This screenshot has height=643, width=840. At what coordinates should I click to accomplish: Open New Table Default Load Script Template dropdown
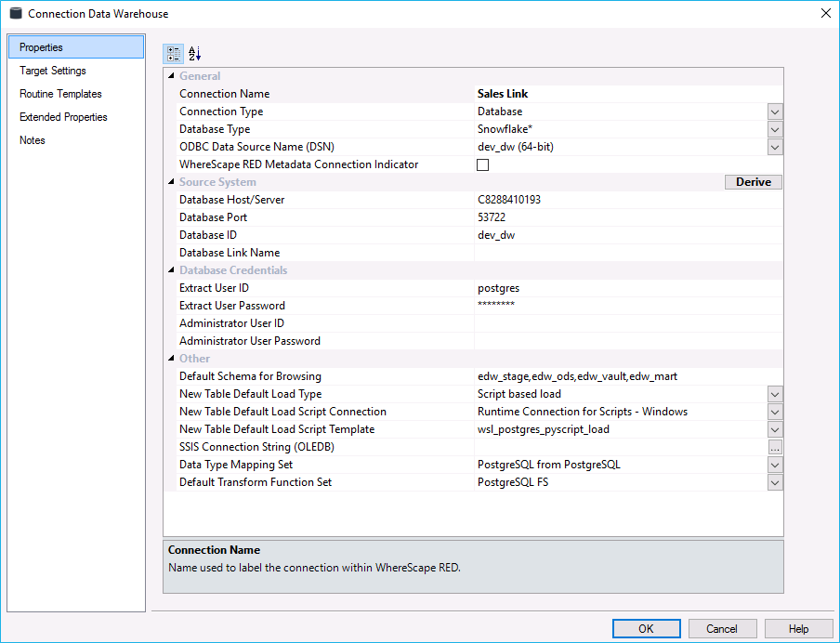tap(775, 429)
